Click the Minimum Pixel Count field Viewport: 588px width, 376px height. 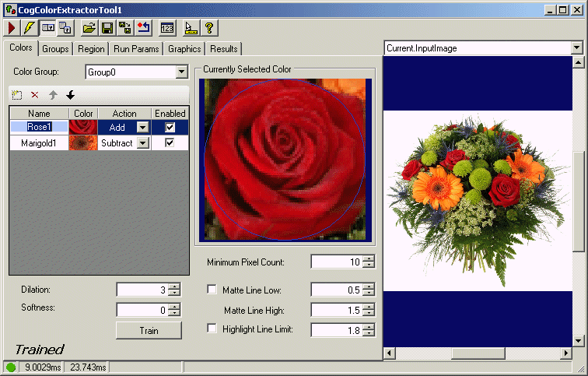[336, 262]
